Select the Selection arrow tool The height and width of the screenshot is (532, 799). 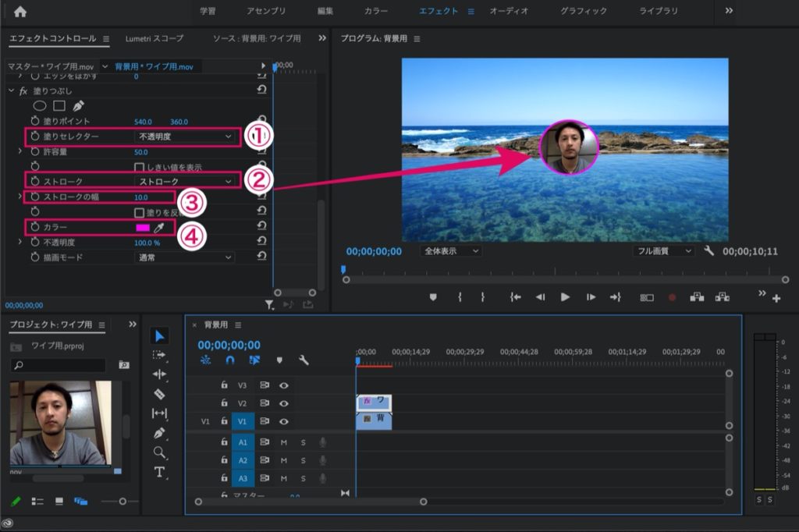pos(159,335)
